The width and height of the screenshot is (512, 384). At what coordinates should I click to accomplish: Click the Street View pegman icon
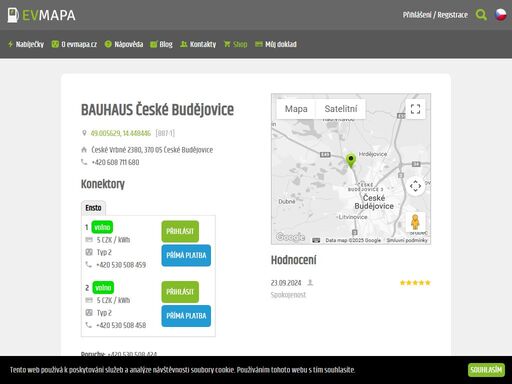pyautogui.click(x=415, y=222)
